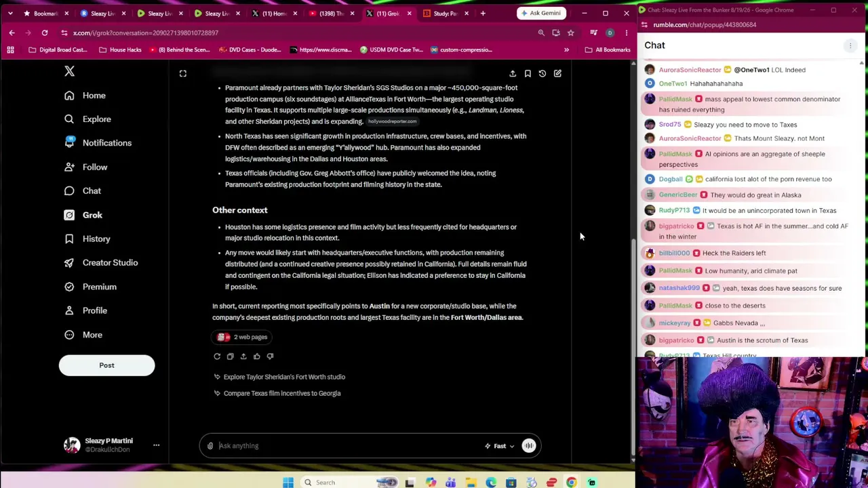868x488 pixels.
Task: Open the DVD Cases - Duode… bookmark
Action: point(250,49)
